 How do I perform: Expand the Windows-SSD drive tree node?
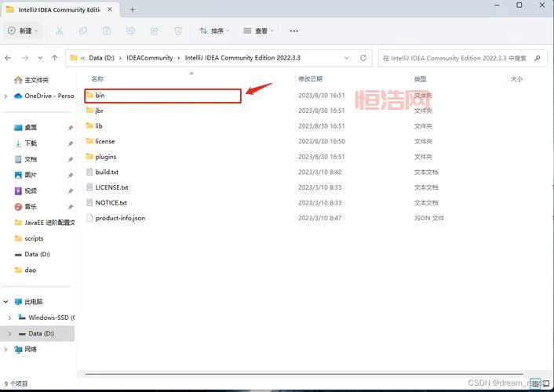click(x=9, y=318)
